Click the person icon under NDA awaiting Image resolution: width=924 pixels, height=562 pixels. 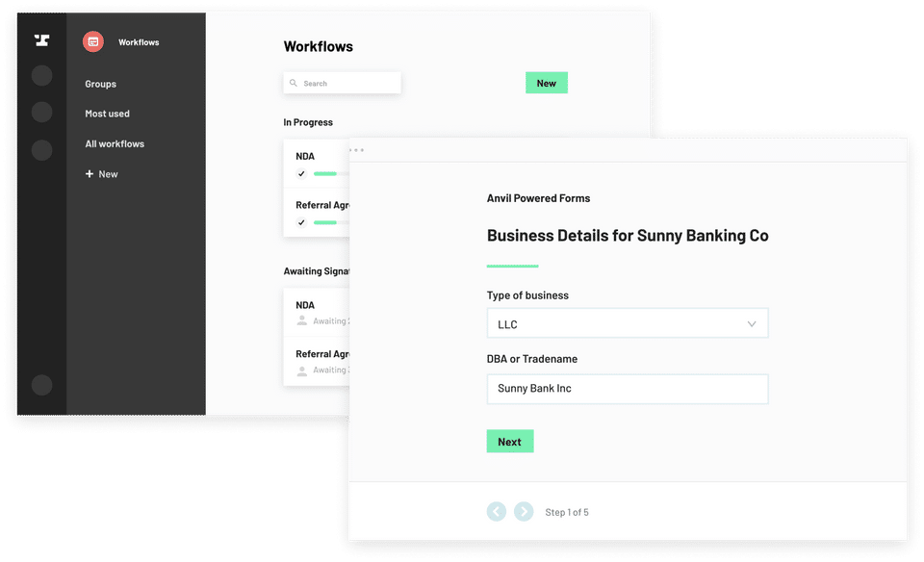click(301, 321)
